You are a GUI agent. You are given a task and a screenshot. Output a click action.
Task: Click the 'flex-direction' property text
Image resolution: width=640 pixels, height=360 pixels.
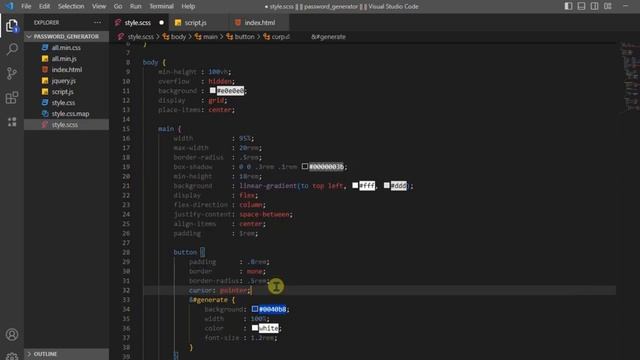pos(201,205)
